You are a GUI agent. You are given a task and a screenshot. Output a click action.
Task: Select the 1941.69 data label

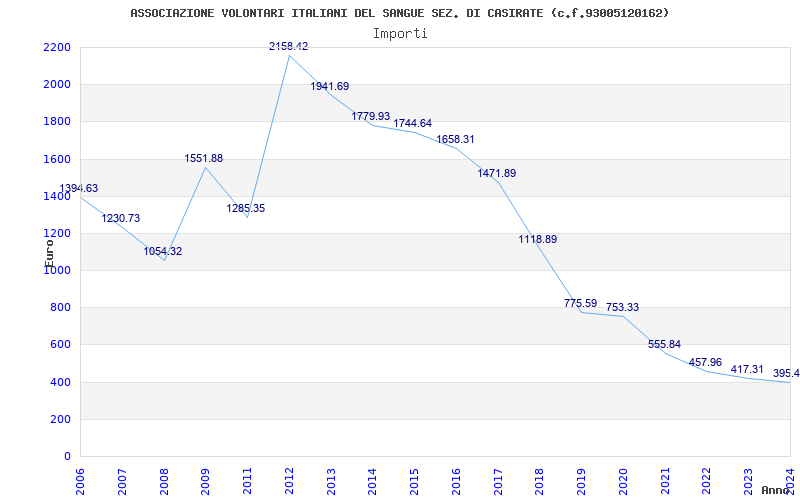pos(330,86)
